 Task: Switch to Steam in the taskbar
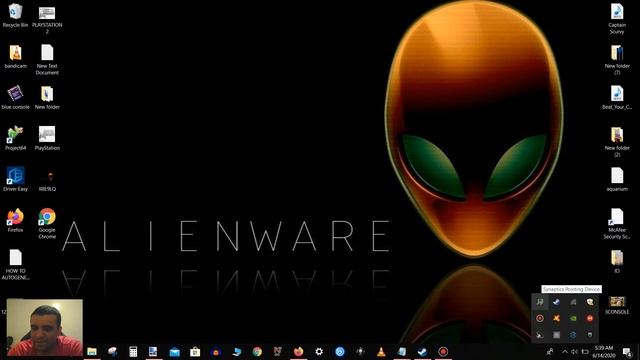[x=422, y=351]
